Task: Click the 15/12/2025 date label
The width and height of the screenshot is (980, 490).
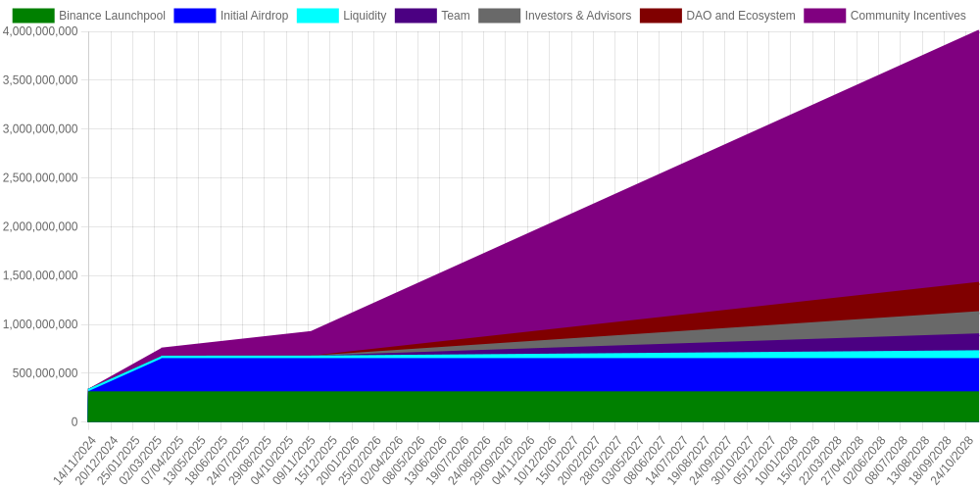Action: (x=316, y=460)
